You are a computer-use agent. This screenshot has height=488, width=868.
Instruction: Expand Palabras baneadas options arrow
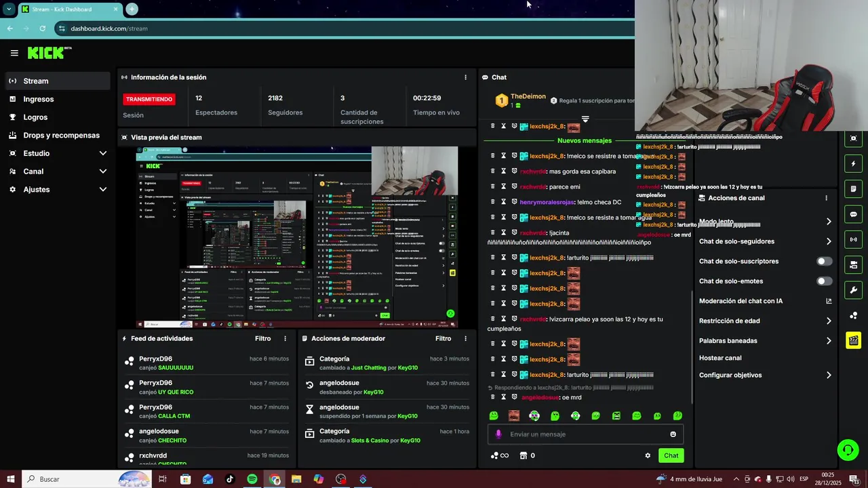pos(829,341)
